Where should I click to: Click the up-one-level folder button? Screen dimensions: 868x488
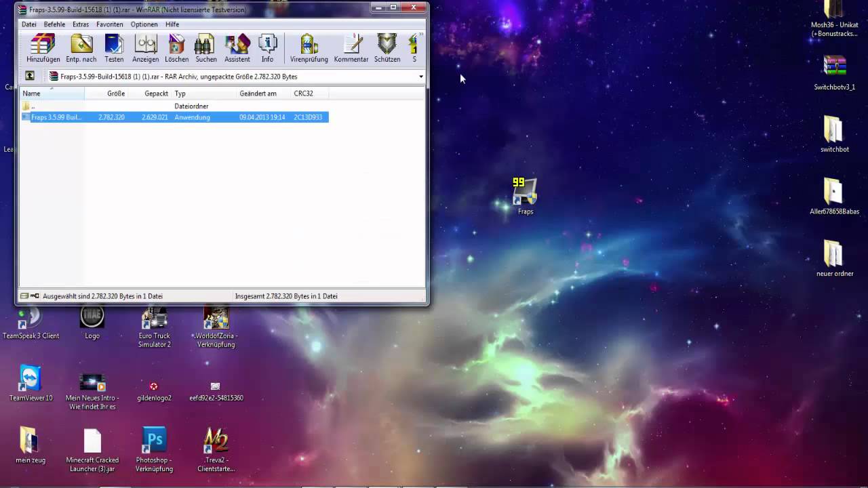tap(30, 76)
